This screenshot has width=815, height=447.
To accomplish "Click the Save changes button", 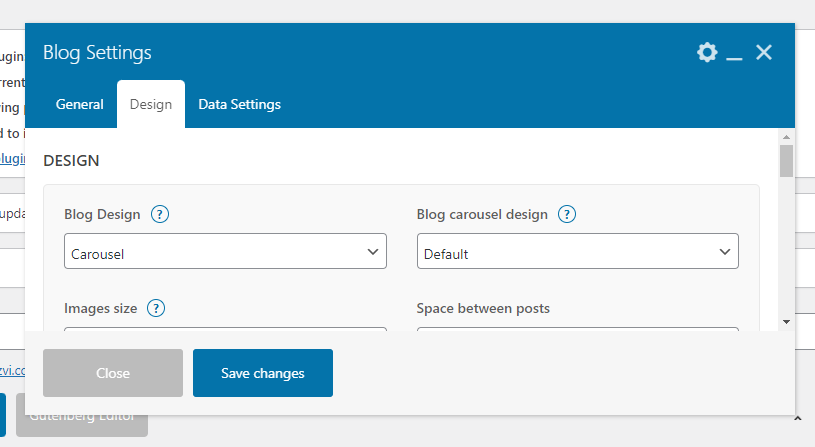I will [262, 373].
